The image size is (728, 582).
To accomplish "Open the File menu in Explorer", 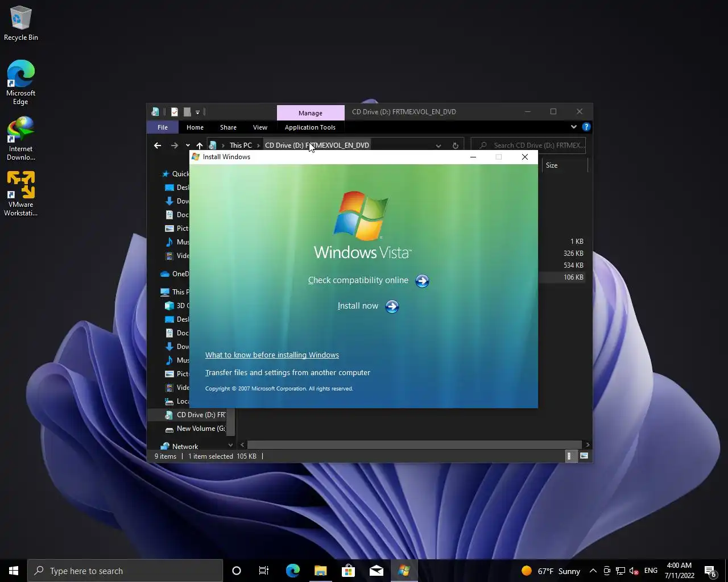I will click(x=163, y=127).
